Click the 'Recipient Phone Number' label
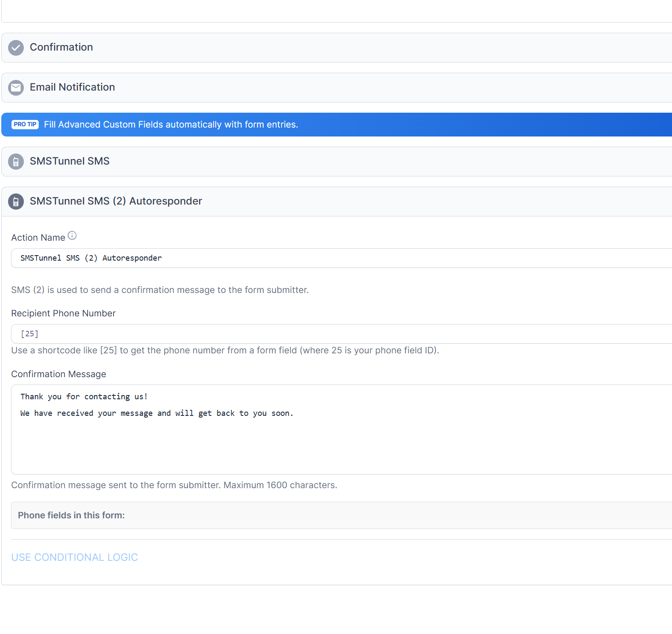Screen dimensions: 672x634 tap(63, 313)
